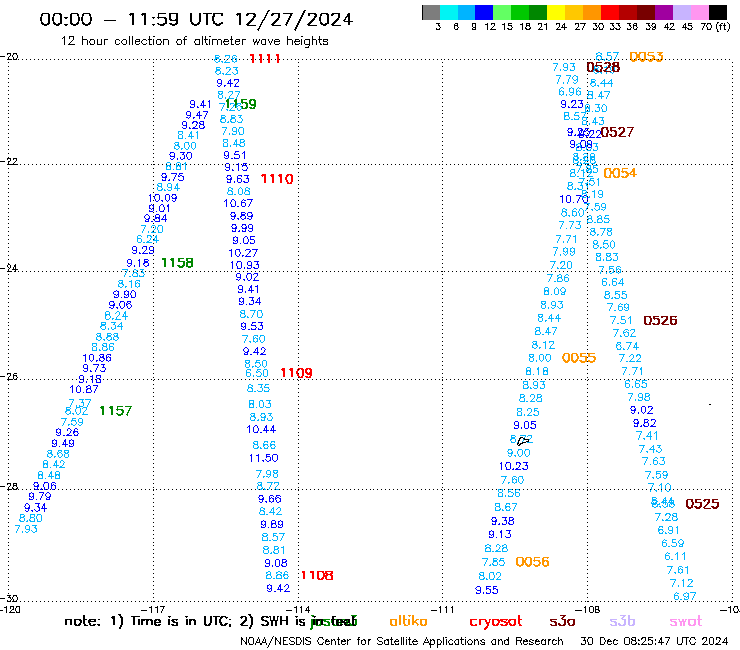Viewport: 740px width, 650px height.
Task: Click the 9.38 wave height value
Action: coord(503,521)
